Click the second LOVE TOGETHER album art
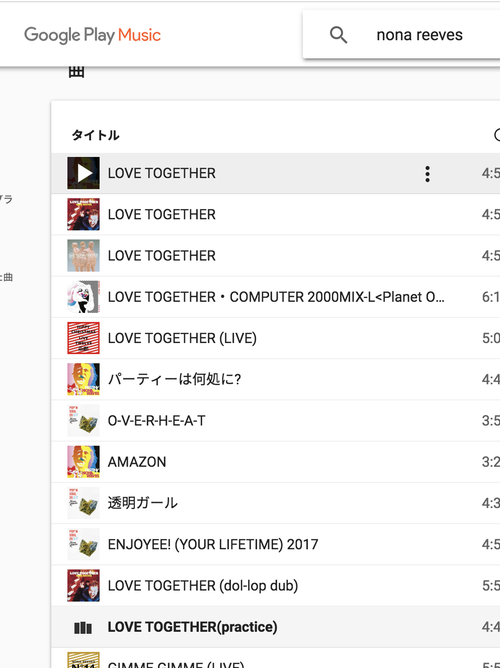The width and height of the screenshot is (500, 668). point(83,214)
